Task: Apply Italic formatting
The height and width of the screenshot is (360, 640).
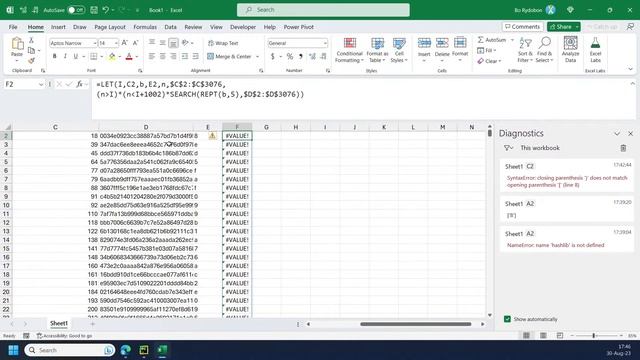Action: tap(65, 56)
